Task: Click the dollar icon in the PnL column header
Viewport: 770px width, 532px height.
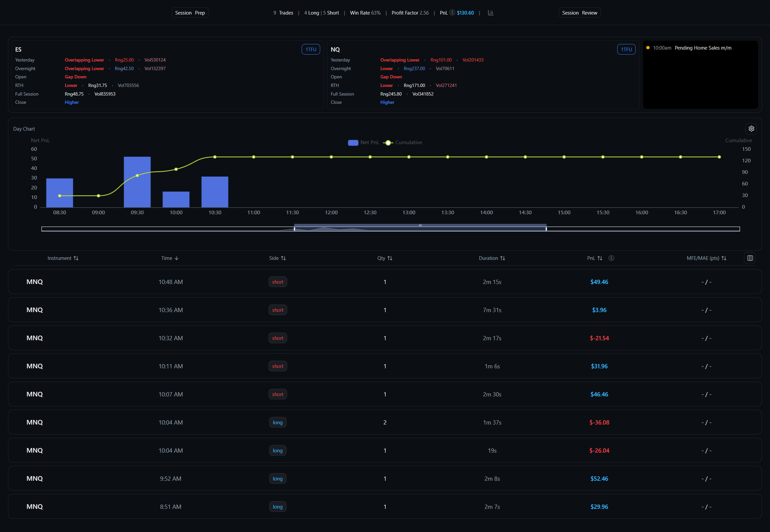Action: click(612, 258)
